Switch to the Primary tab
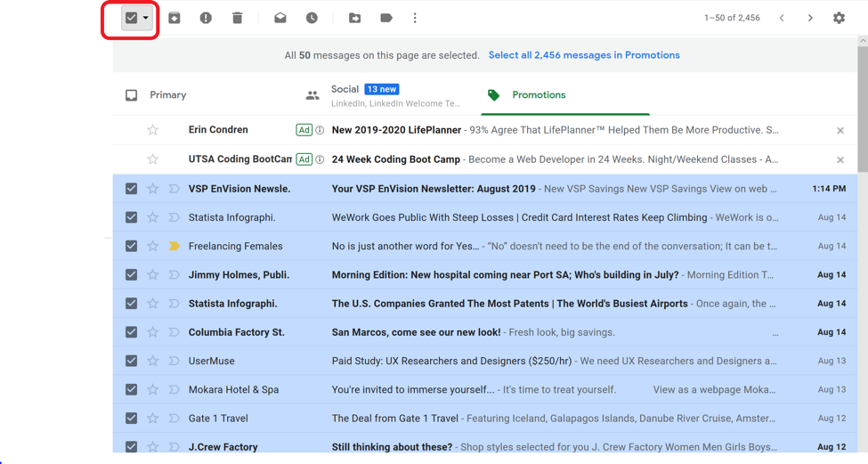The height and width of the screenshot is (464, 868). tap(167, 95)
